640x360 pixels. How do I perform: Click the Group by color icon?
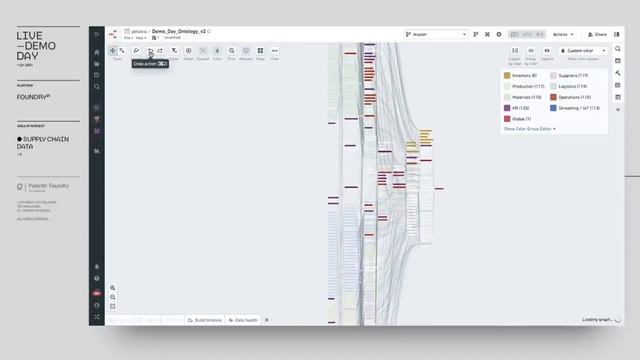click(x=531, y=51)
